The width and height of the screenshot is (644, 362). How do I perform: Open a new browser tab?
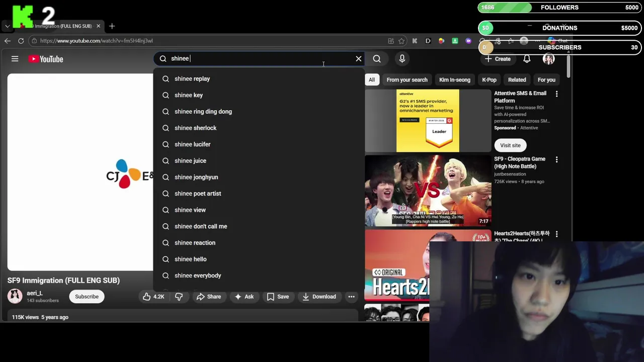pos(112,26)
